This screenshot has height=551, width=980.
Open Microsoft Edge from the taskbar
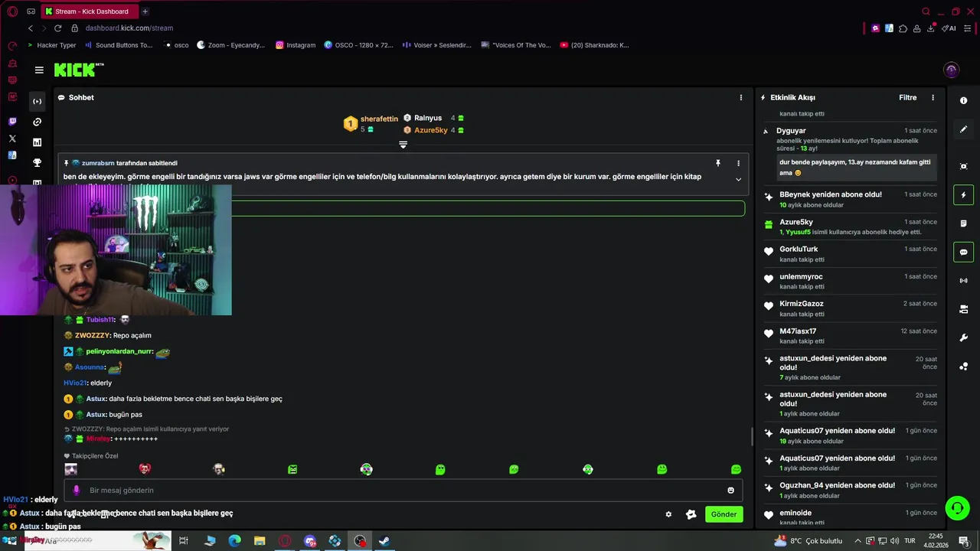coord(235,541)
